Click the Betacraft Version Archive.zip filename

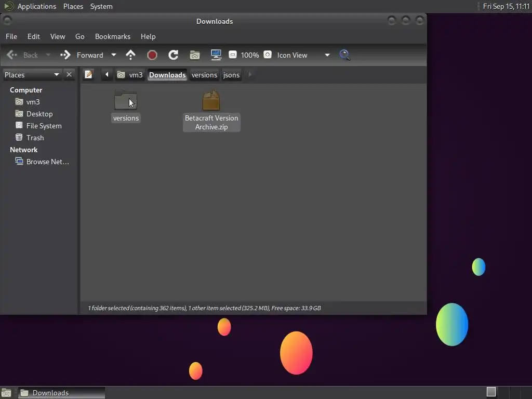click(211, 123)
